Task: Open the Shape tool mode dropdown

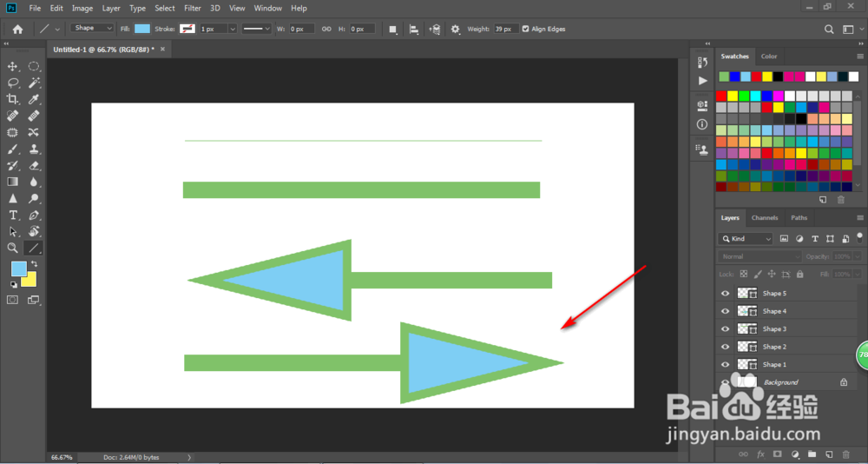Action: [92, 29]
